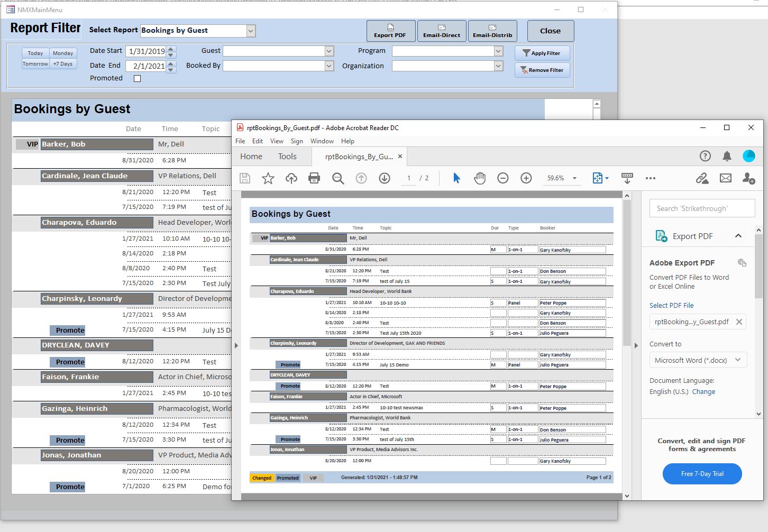Open the blue account avatar icon
This screenshot has width=768, height=532.
(749, 156)
